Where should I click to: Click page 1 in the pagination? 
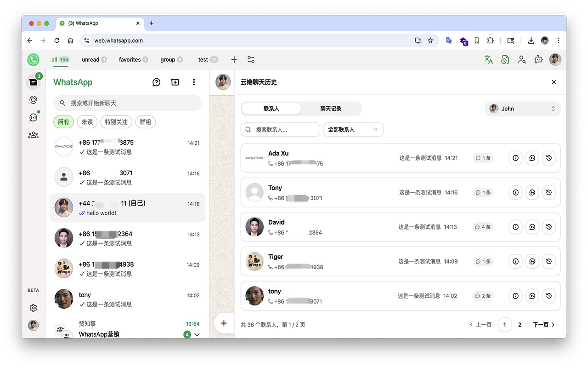click(504, 325)
